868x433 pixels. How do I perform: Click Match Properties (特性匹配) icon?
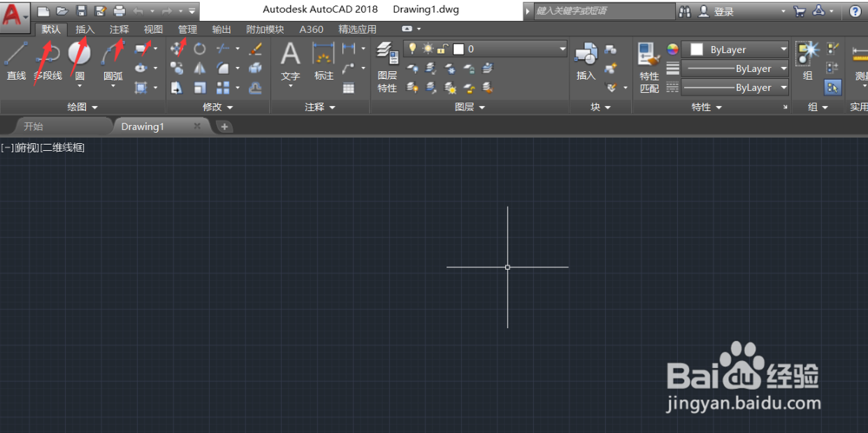(649, 67)
